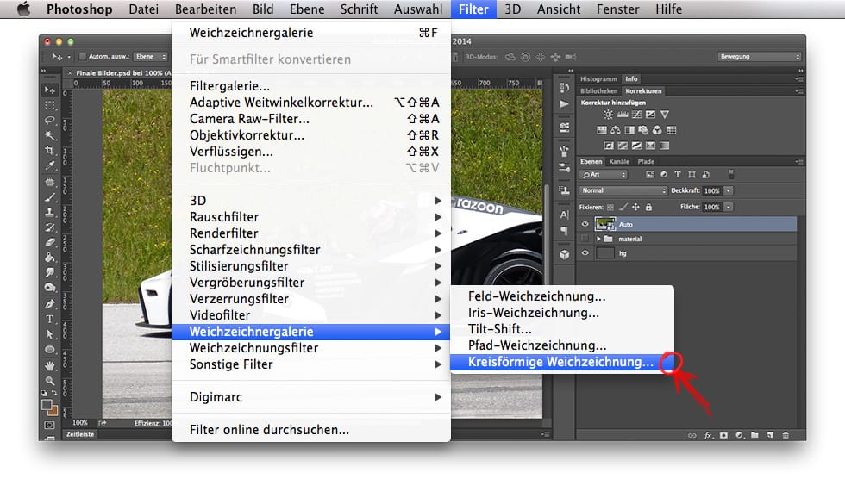
Task: Open the Bewegung workspace dropdown
Action: pos(759,57)
